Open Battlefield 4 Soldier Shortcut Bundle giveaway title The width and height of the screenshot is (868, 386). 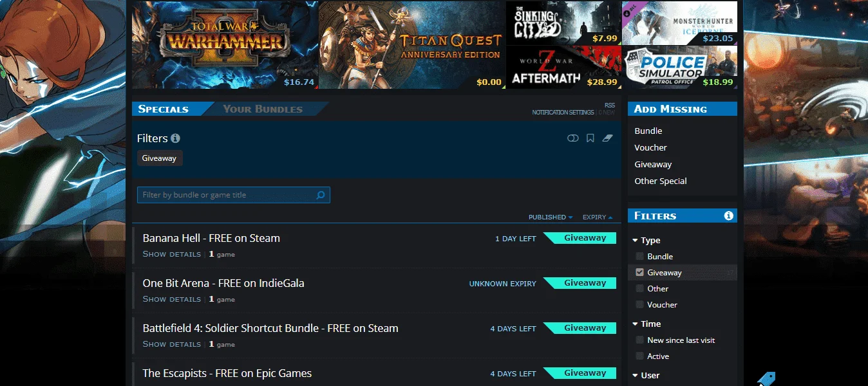click(270, 328)
